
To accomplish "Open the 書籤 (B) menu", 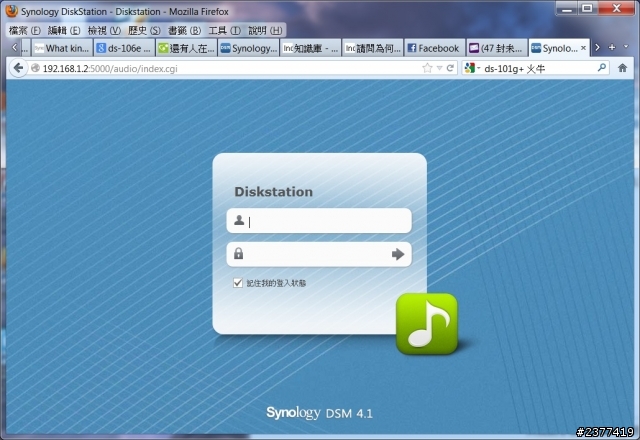I will pos(184,31).
